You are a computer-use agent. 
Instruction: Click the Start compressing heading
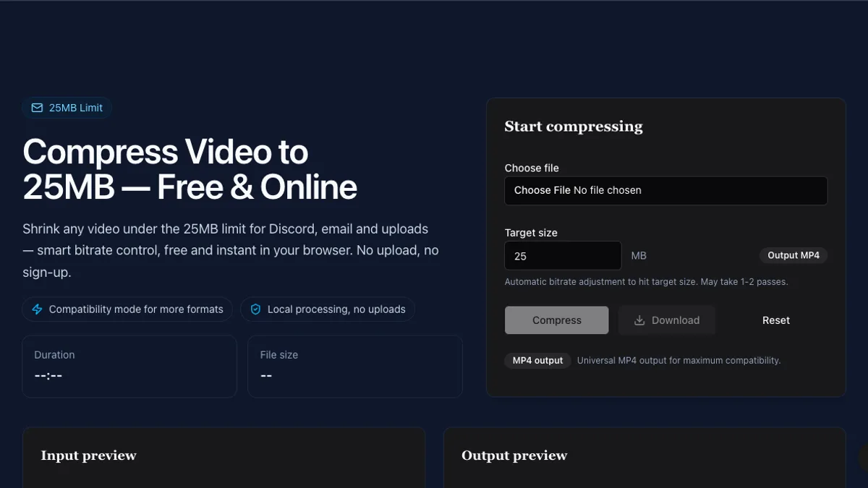[574, 127]
